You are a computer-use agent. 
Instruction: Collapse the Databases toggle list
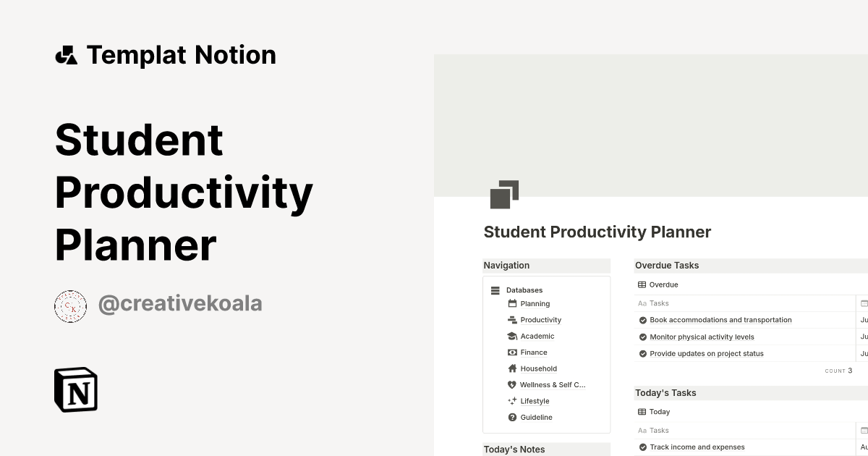[x=495, y=290]
